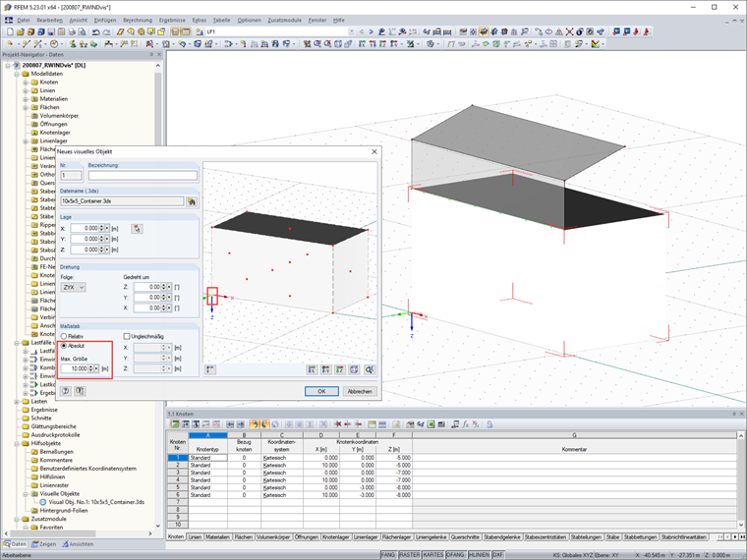Switch to the Linien table tab
747x560 pixels.
[195, 537]
